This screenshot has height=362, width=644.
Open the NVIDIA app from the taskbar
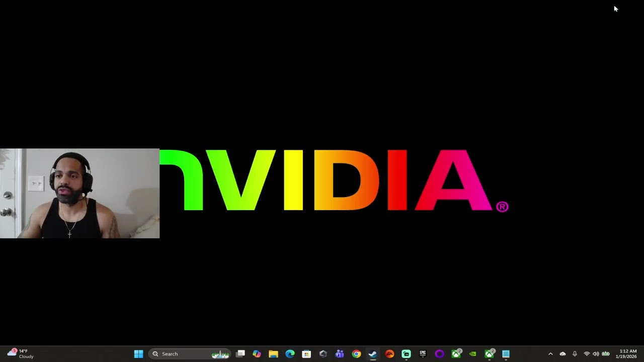[x=472, y=354]
